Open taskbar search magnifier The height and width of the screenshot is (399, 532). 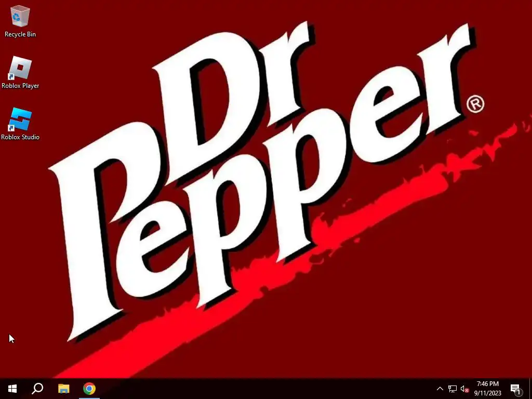(x=37, y=389)
